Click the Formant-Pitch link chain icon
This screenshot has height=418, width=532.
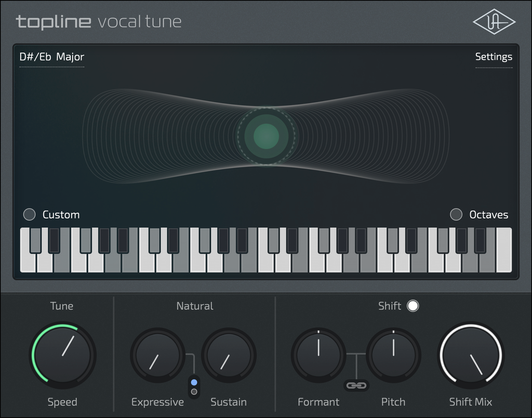coord(356,385)
